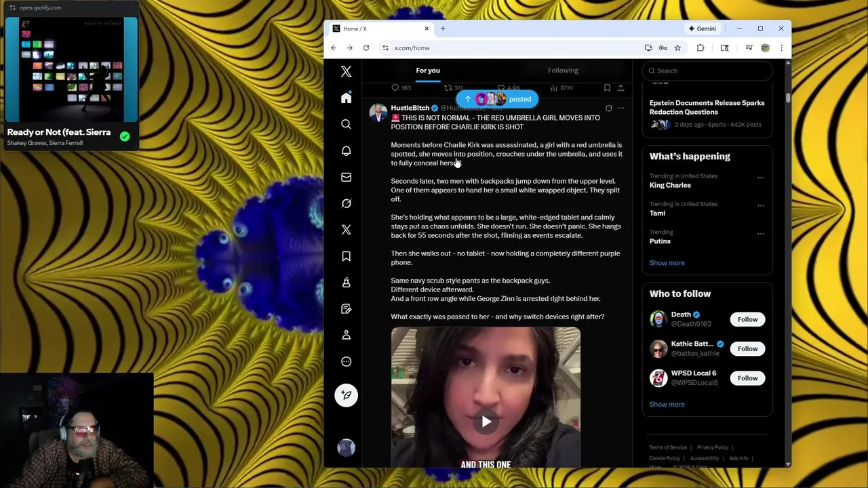Follow WPSD Local 6 account
Screen dimensions: 868x488
tap(747, 378)
